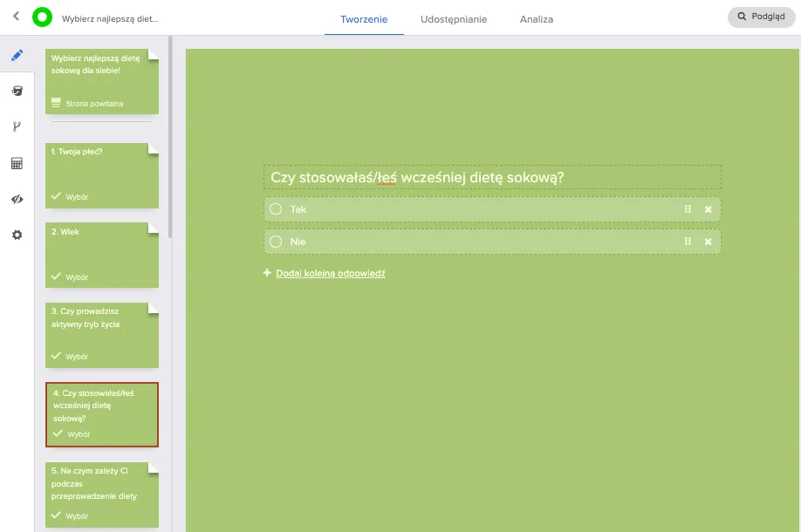Click the green circle logo icon
Viewport: 801px width, 532px height.
[x=43, y=17]
